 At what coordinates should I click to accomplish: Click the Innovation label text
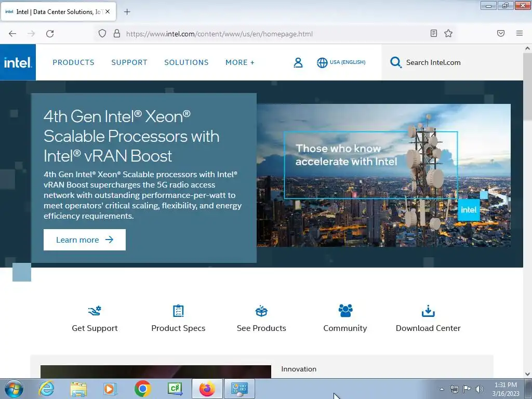(299, 369)
